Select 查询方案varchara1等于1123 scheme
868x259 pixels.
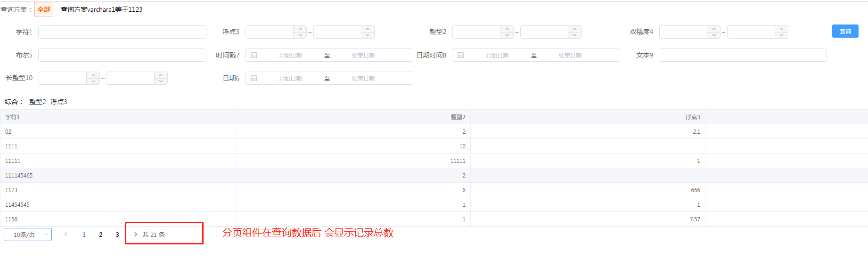(x=101, y=9)
